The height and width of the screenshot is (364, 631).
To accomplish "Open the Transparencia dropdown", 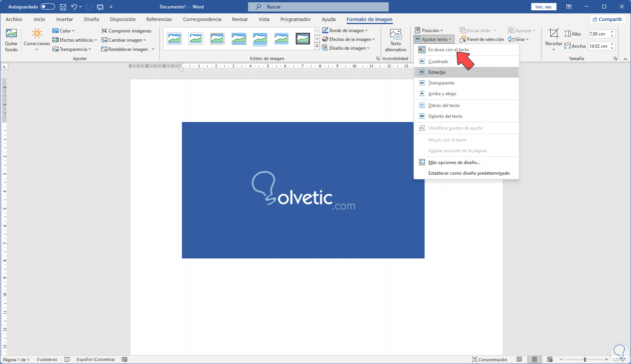I will 72,49.
